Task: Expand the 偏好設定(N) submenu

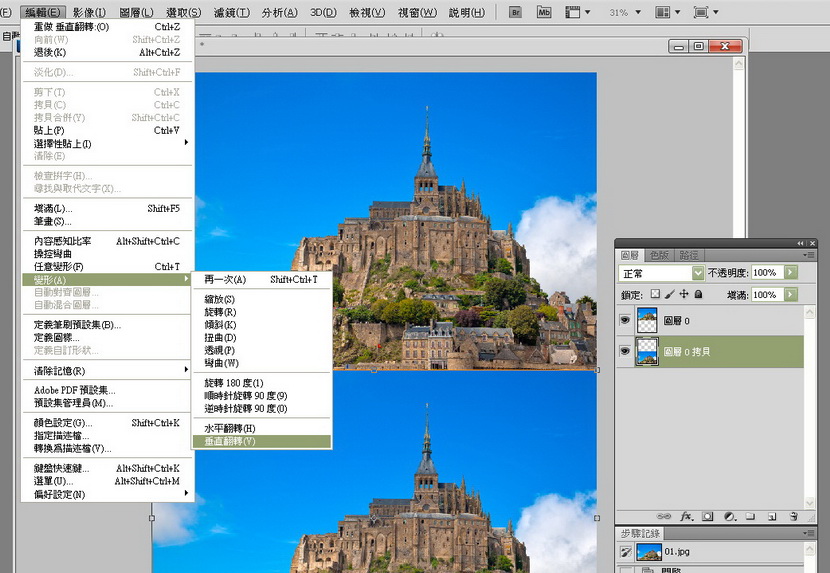Action: pyautogui.click(x=108, y=494)
